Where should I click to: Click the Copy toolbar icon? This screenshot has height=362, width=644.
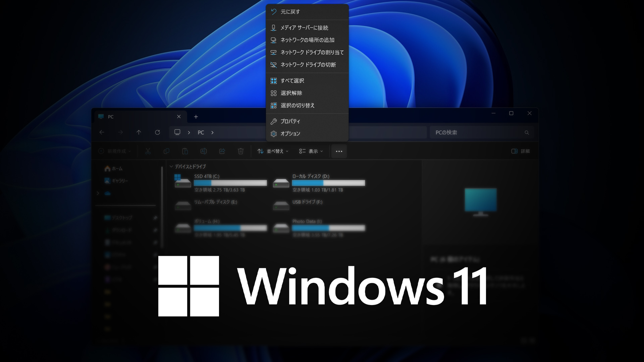[x=166, y=151]
